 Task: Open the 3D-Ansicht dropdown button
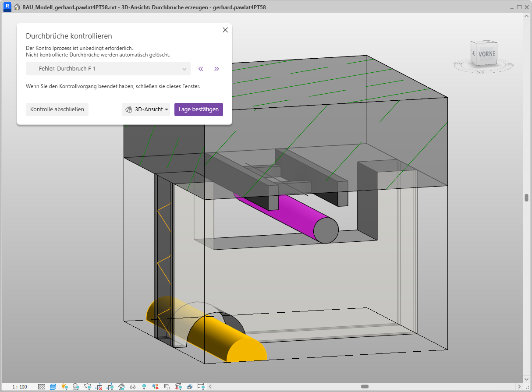[x=146, y=109]
